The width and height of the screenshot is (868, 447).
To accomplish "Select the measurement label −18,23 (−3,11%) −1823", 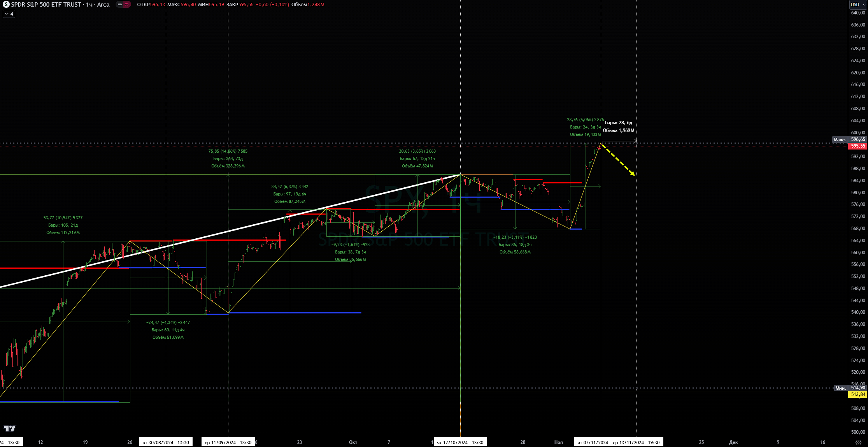I will [x=515, y=237].
